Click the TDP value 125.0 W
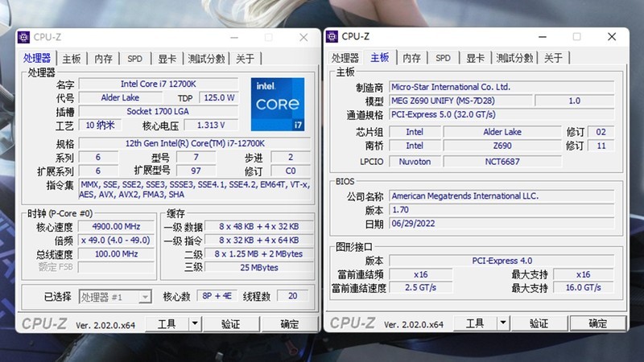644x362 pixels. [x=219, y=97]
